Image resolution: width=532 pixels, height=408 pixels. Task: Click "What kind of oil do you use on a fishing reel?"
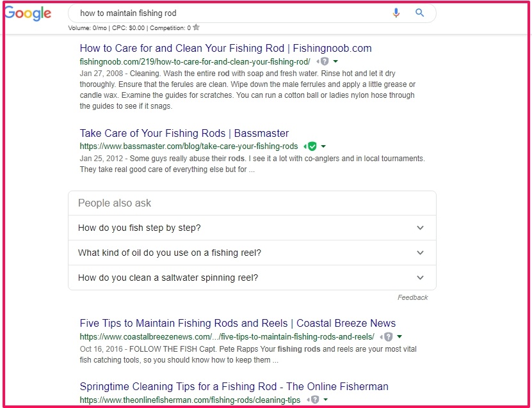[170, 253]
